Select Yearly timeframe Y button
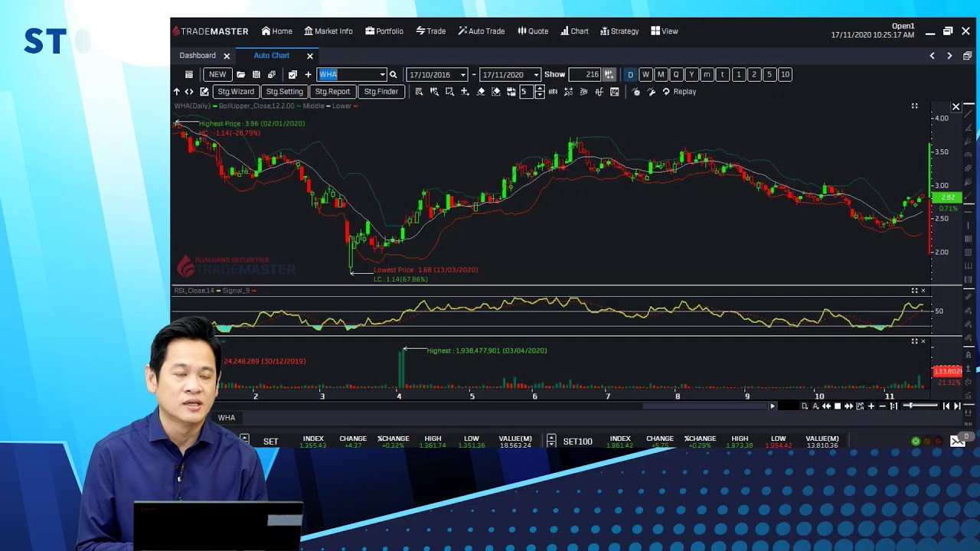Image resolution: width=980 pixels, height=551 pixels. pyautogui.click(x=691, y=74)
